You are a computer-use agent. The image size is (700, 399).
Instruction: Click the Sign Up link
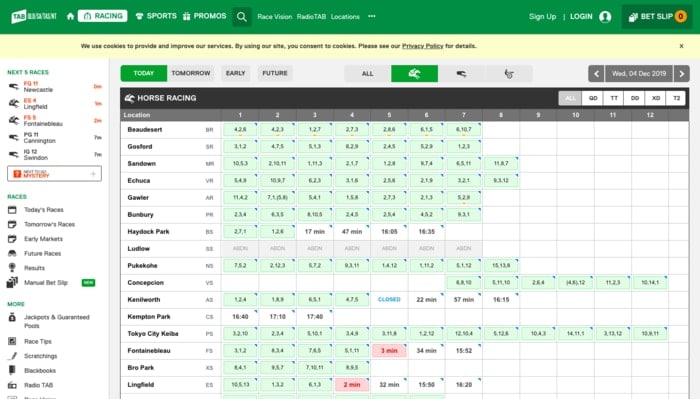542,17
